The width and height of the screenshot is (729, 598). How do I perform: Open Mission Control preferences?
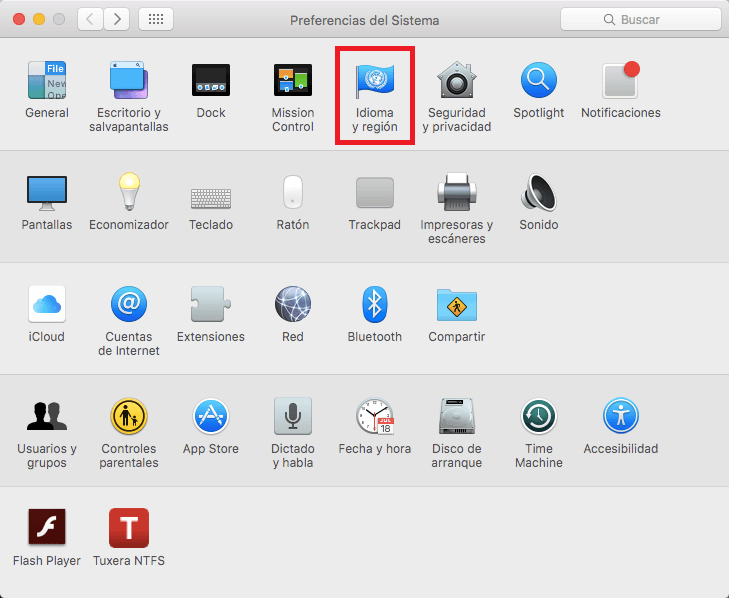(292, 80)
